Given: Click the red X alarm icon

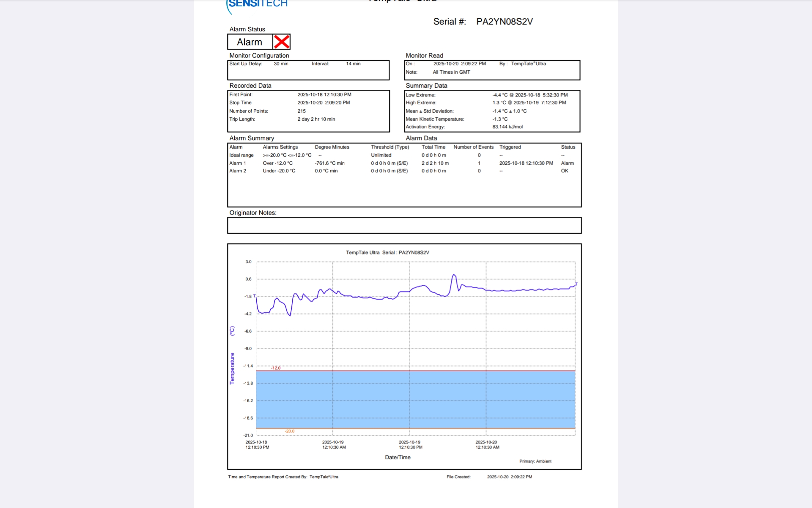Looking at the screenshot, I should point(282,42).
